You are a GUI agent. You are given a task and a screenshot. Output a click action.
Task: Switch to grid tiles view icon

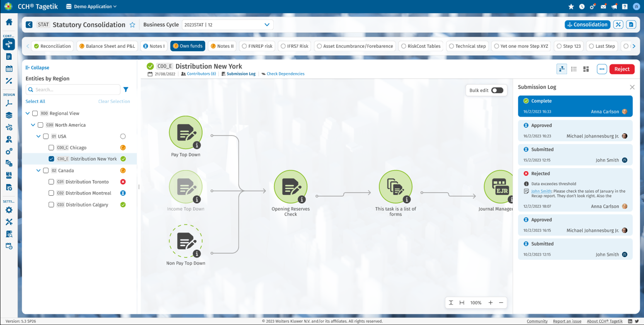[586, 69]
